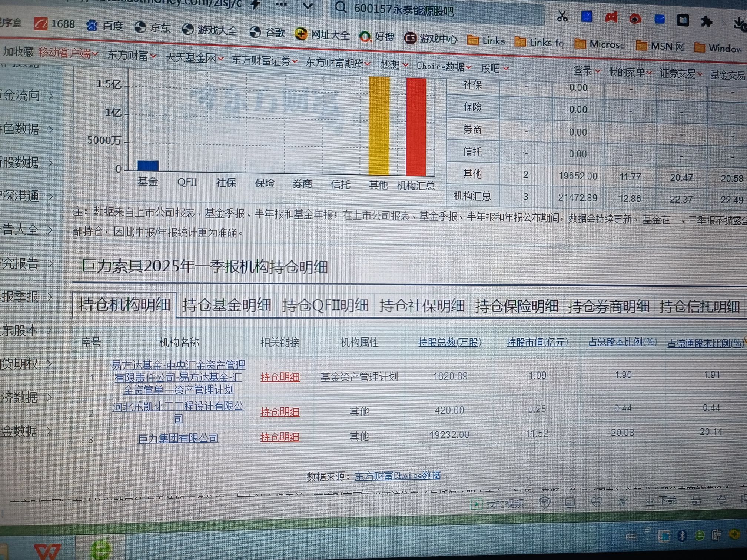Switch to the 持仓券商明细 tab
The width and height of the screenshot is (747, 560).
[609, 306]
